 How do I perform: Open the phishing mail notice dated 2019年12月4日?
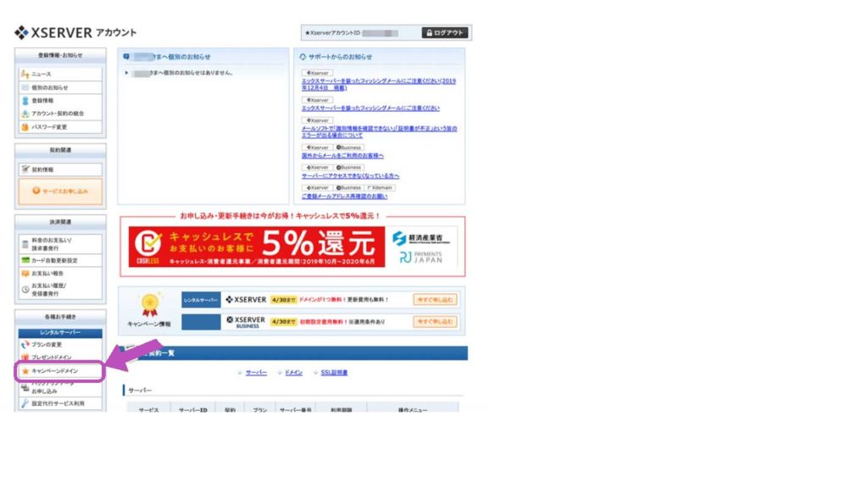coord(379,84)
